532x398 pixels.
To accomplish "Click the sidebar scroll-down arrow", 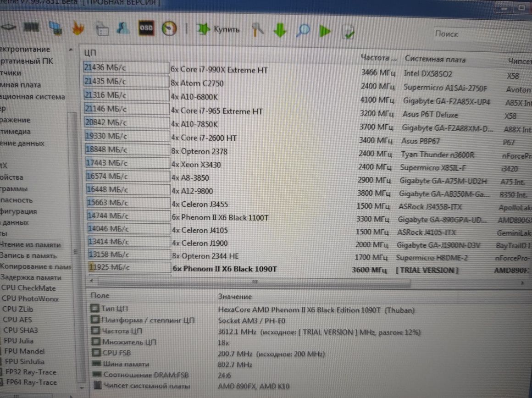I will [x=82, y=387].
